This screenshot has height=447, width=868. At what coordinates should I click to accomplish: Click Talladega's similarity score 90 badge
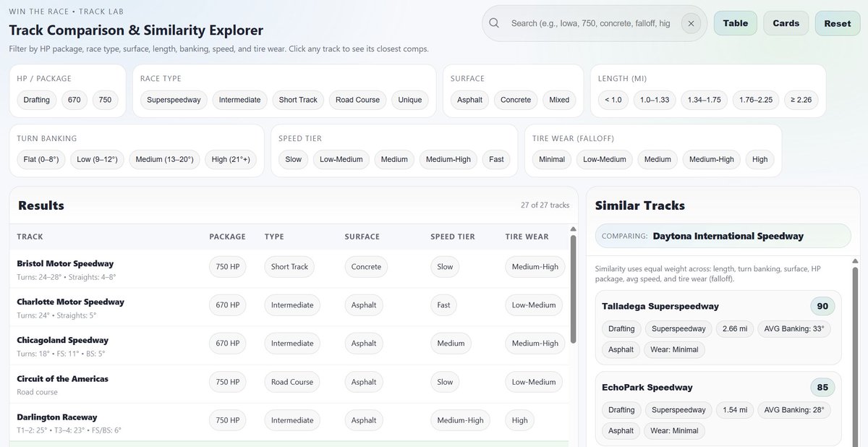pos(822,306)
